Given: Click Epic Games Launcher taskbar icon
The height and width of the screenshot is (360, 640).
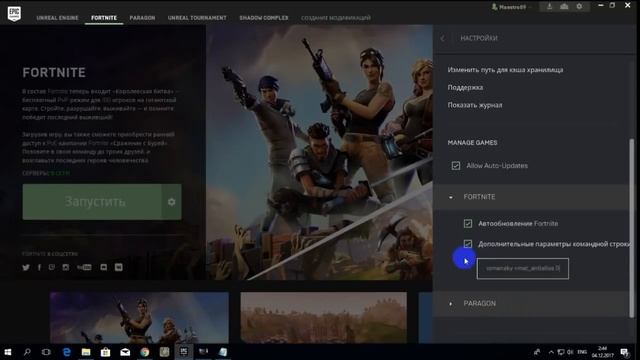Looking at the screenshot, I should (x=184, y=352).
